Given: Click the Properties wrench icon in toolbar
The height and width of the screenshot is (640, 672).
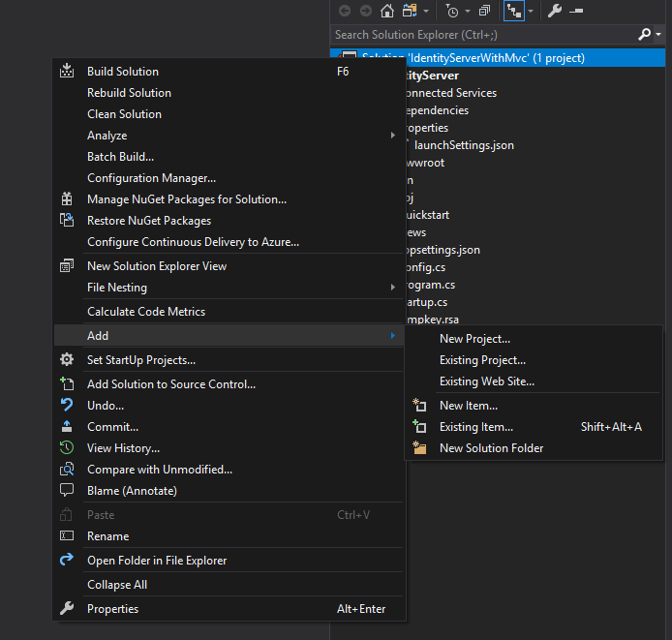Looking at the screenshot, I should coord(555,11).
